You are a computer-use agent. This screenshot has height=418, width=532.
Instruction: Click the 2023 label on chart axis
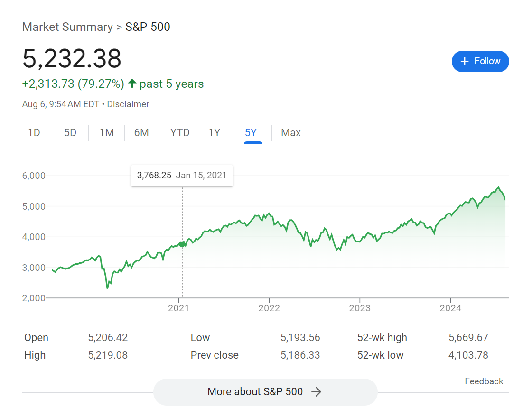[x=360, y=308]
